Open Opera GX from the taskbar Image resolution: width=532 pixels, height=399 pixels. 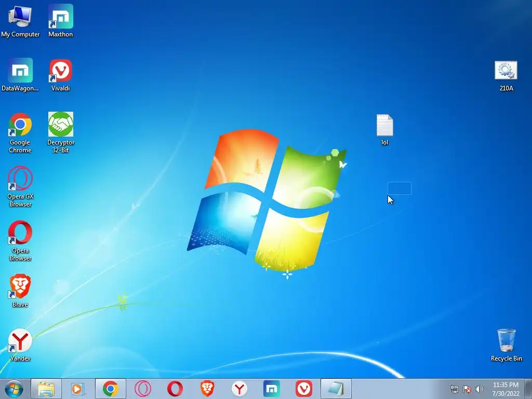click(x=143, y=389)
